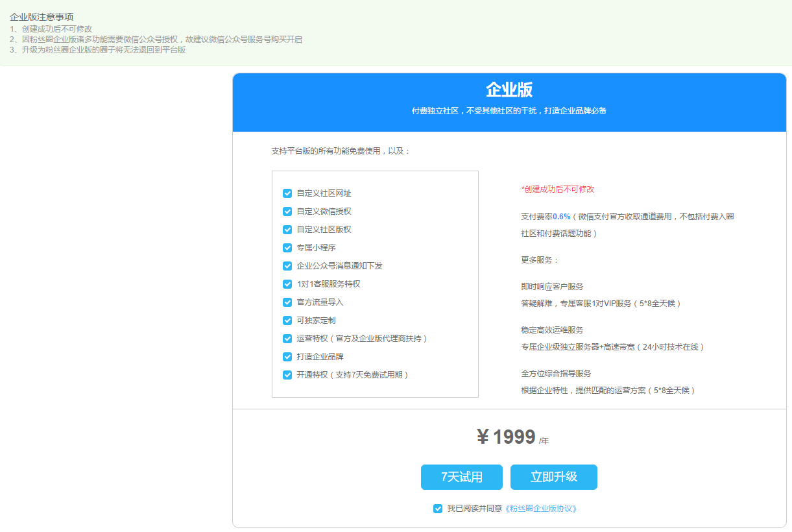792x532 pixels.
Task: Toggle the 打造企业品牌 checkbox
Action: tap(287, 356)
